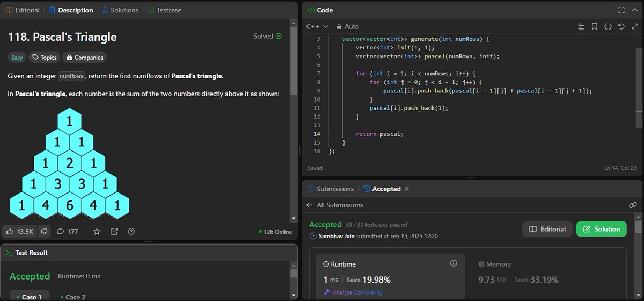Expand the Companies tag
644x301 pixels.
[x=85, y=58]
